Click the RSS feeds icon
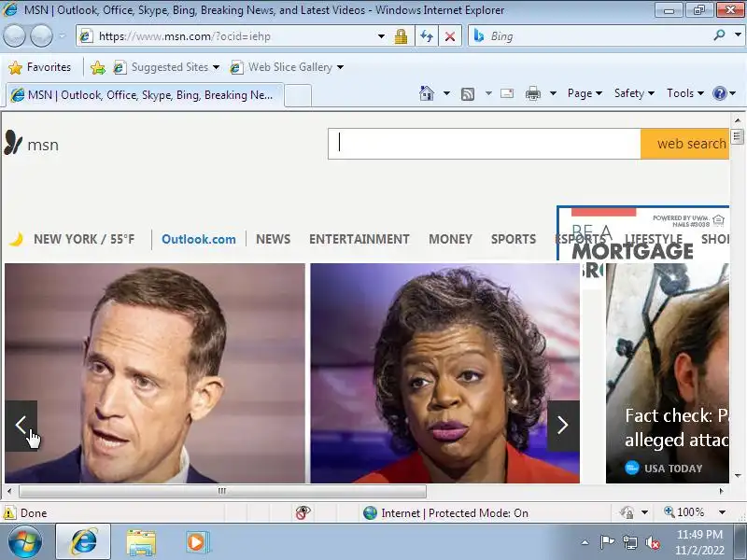The width and height of the screenshot is (747, 560). point(468,94)
